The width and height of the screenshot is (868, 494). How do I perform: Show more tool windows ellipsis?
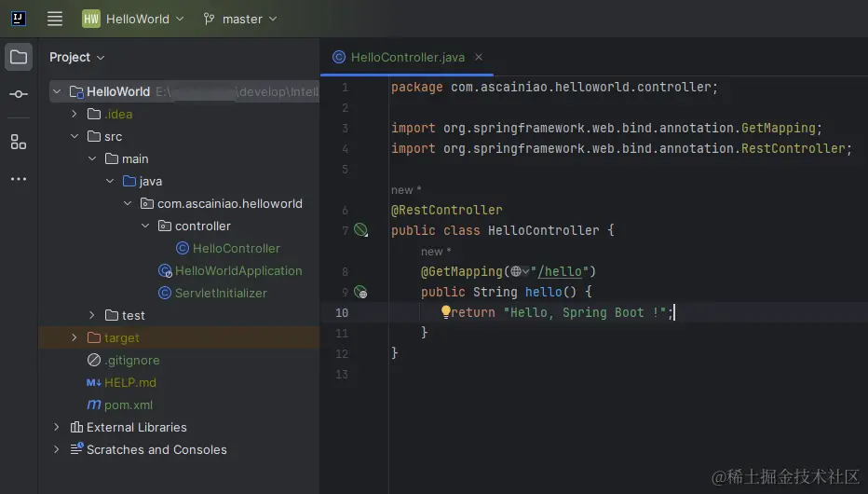pyautogui.click(x=19, y=179)
